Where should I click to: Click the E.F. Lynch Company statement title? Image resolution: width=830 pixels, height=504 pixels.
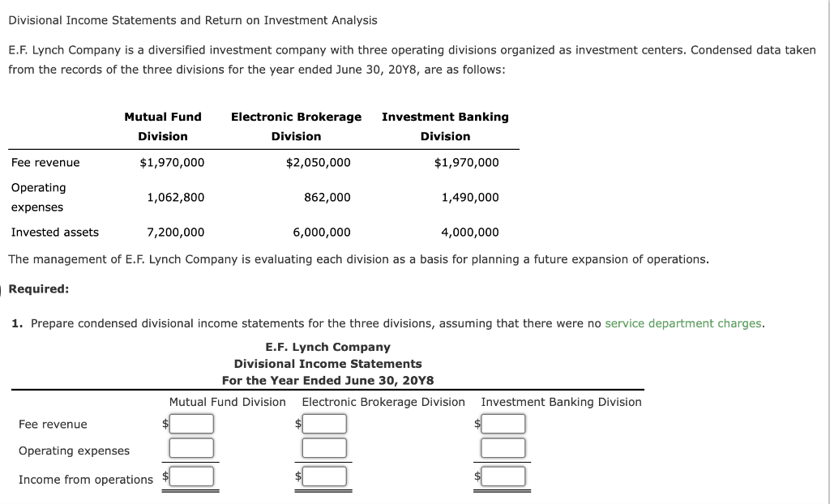click(x=327, y=346)
